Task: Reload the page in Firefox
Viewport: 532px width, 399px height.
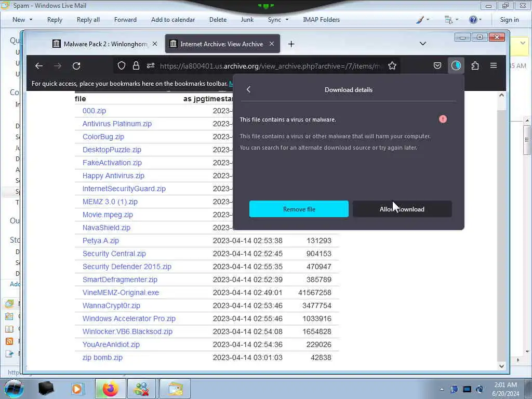Action: (x=76, y=66)
